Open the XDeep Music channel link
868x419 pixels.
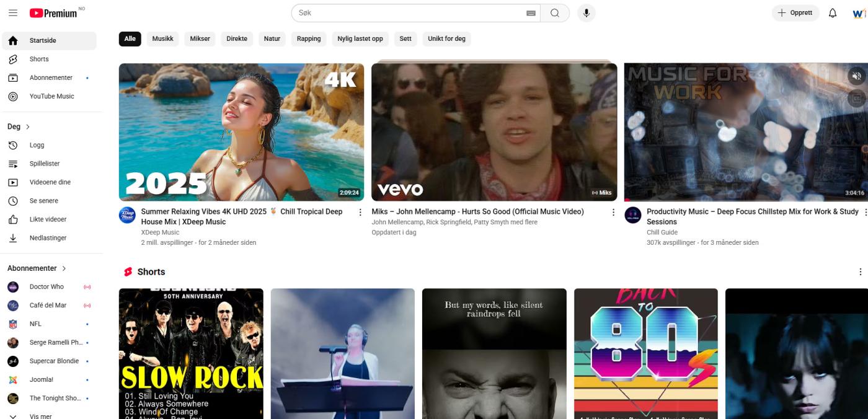[x=159, y=232]
